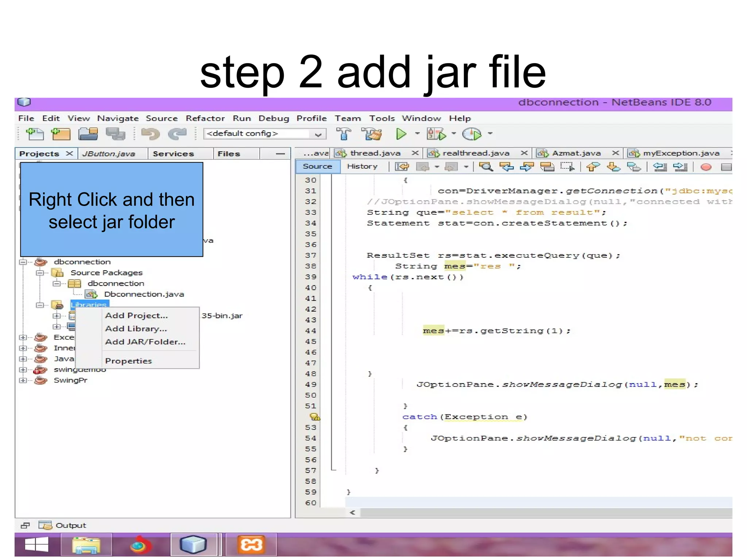Select the Libraries tree node

89,304
